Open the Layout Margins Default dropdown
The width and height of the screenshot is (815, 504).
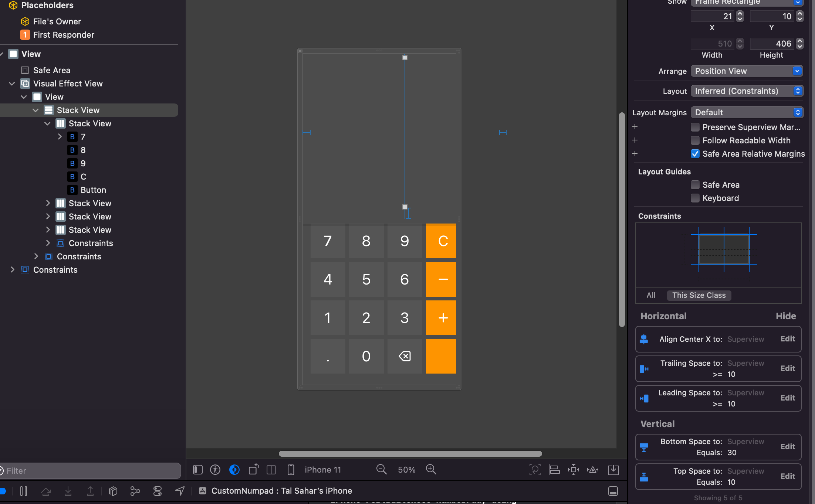747,112
